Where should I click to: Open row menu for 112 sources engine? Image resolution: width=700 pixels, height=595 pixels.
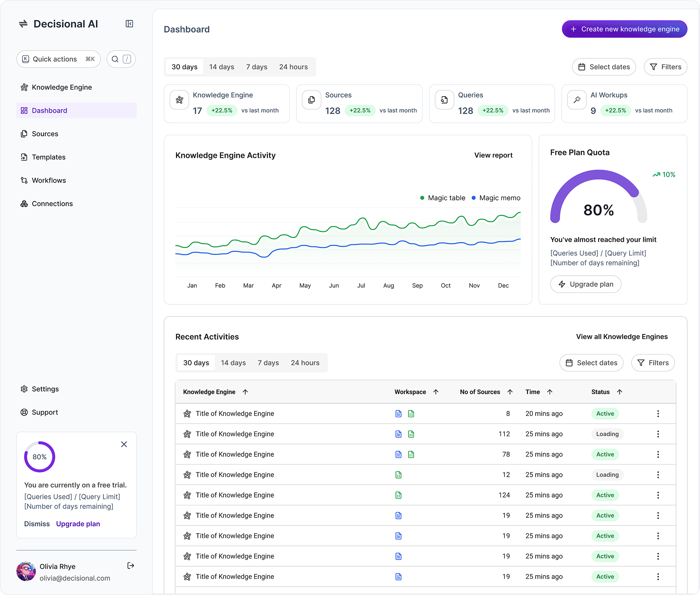pyautogui.click(x=658, y=434)
